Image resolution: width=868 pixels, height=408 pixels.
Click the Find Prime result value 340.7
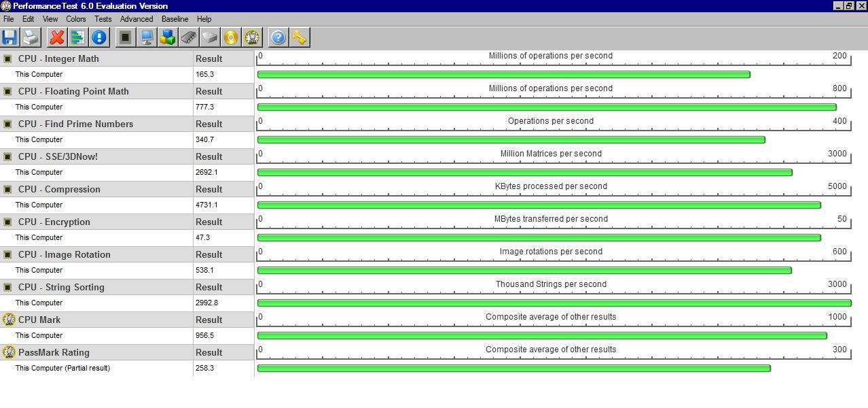pos(204,139)
